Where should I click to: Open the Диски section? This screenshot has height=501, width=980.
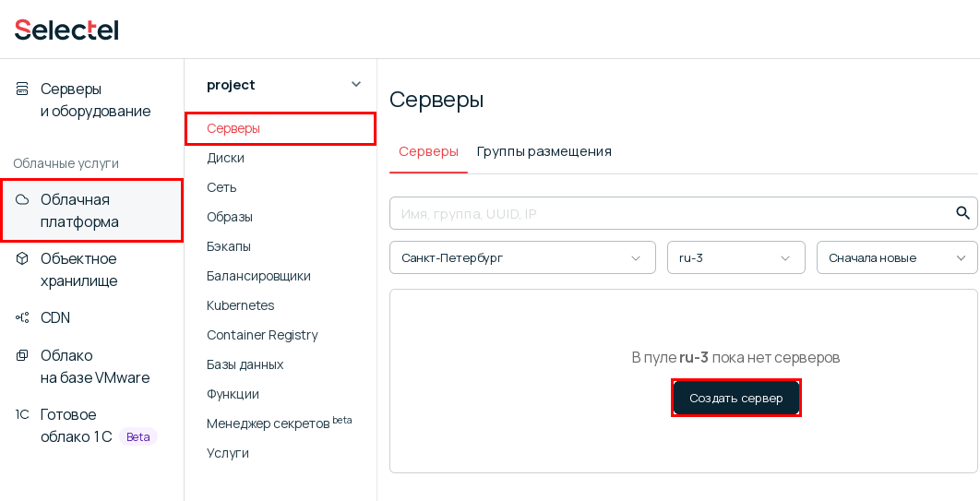click(x=226, y=158)
